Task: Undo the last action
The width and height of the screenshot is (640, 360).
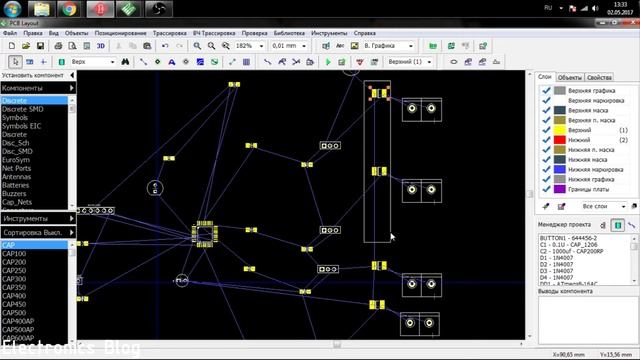Action: click(165, 46)
